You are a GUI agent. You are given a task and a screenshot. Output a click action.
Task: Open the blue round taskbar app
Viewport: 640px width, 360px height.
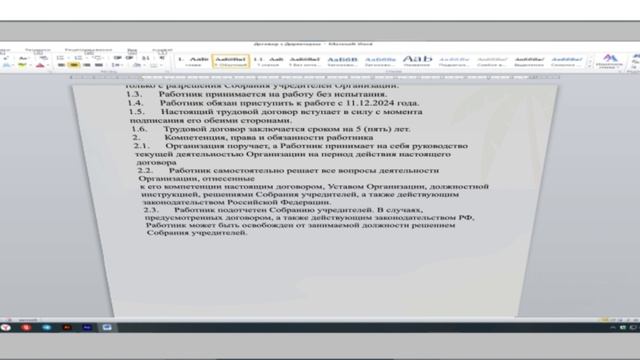pos(46,327)
